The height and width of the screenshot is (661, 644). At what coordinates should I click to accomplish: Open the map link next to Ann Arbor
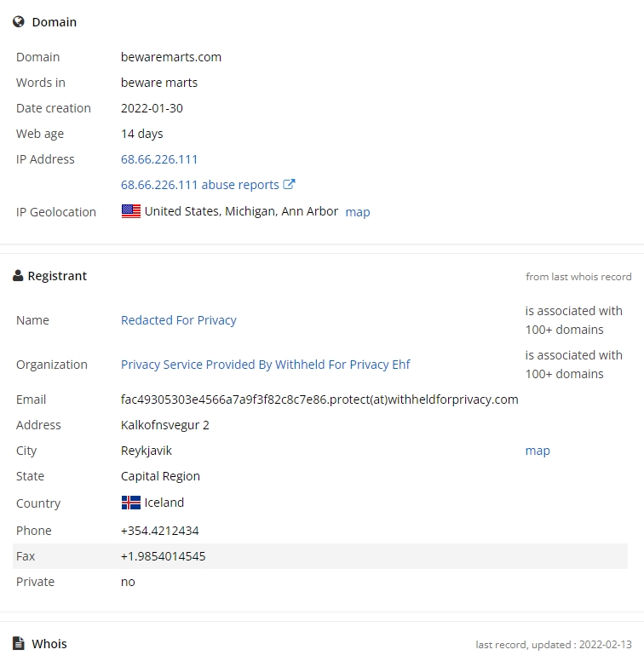pyautogui.click(x=358, y=211)
